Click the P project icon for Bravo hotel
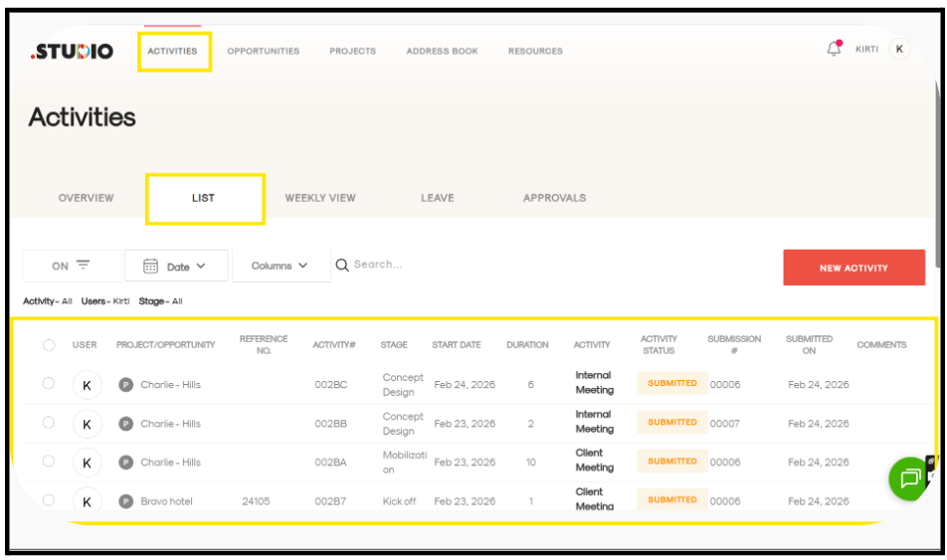The height and width of the screenshot is (560, 947). [x=126, y=501]
